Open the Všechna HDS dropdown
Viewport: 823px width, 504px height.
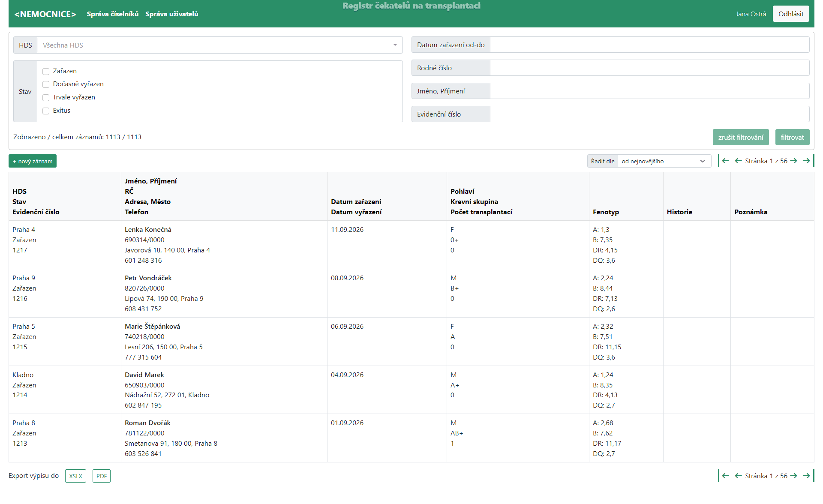[x=220, y=45]
